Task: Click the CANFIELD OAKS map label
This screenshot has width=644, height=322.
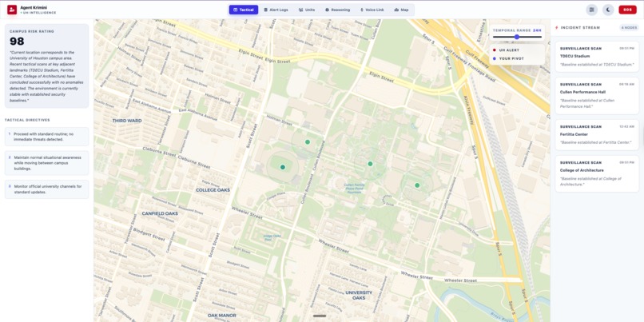Action: 160,213
